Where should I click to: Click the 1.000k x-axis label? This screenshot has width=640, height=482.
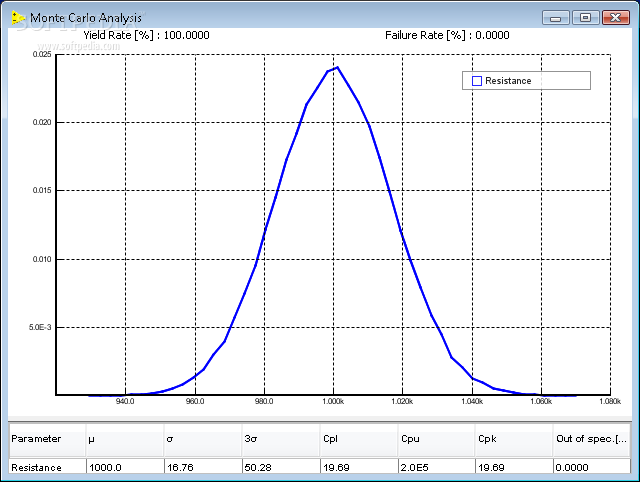click(x=333, y=402)
